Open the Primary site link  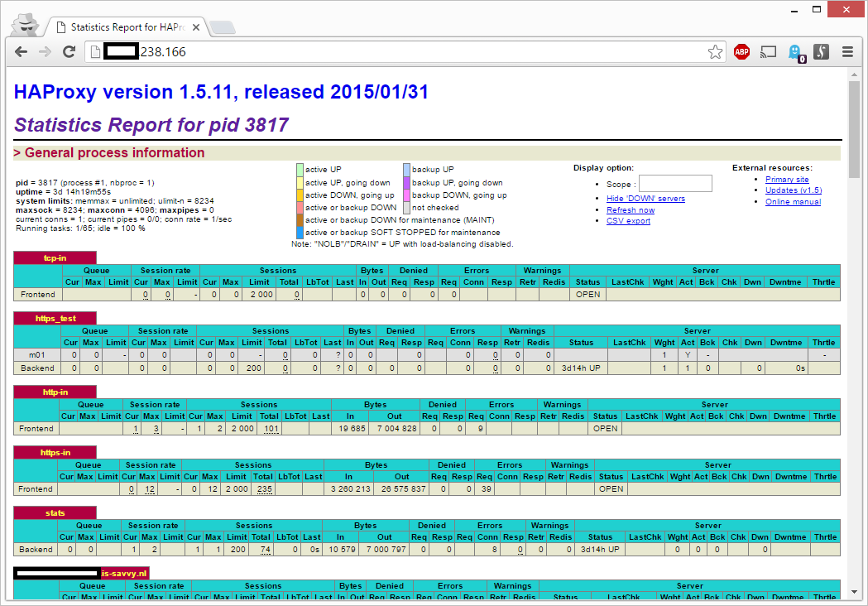[787, 180]
